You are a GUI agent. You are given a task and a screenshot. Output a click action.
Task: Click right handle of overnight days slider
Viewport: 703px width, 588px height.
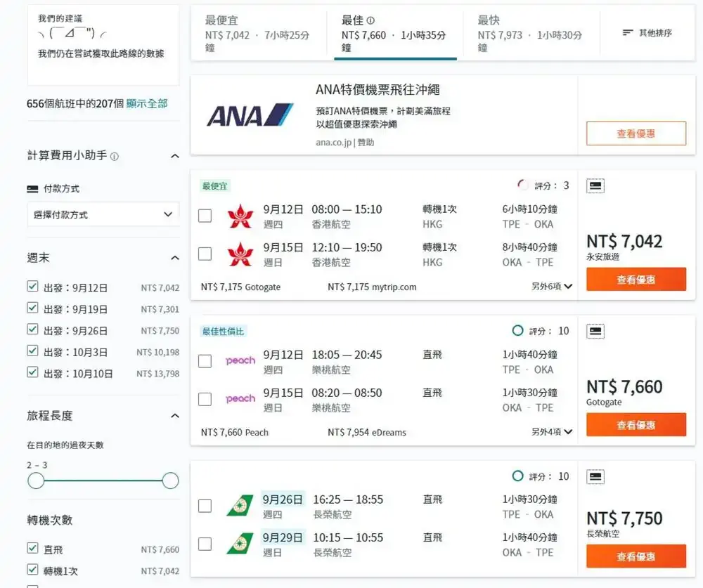170,481
